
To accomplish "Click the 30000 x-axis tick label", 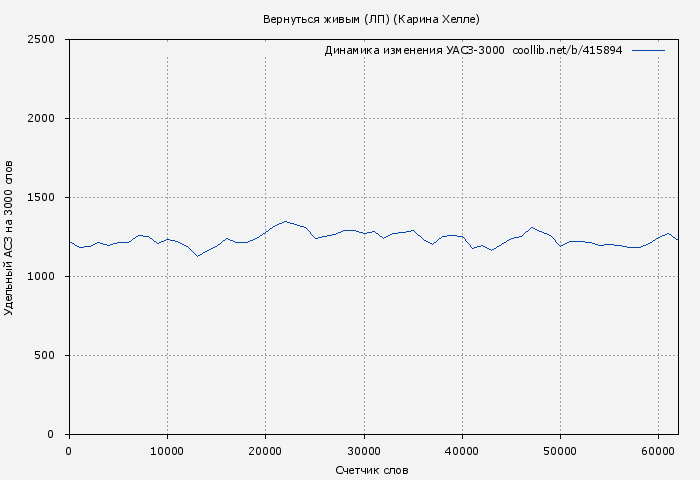I will coord(363,451).
